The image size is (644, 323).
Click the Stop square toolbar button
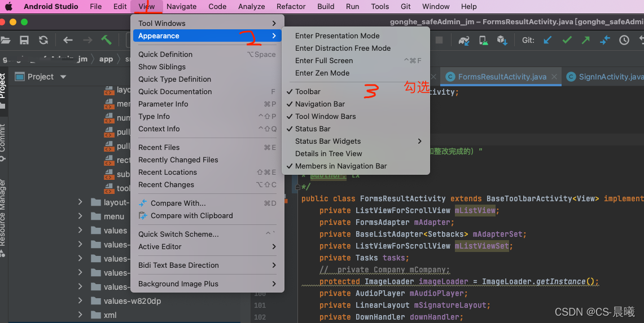coord(439,40)
